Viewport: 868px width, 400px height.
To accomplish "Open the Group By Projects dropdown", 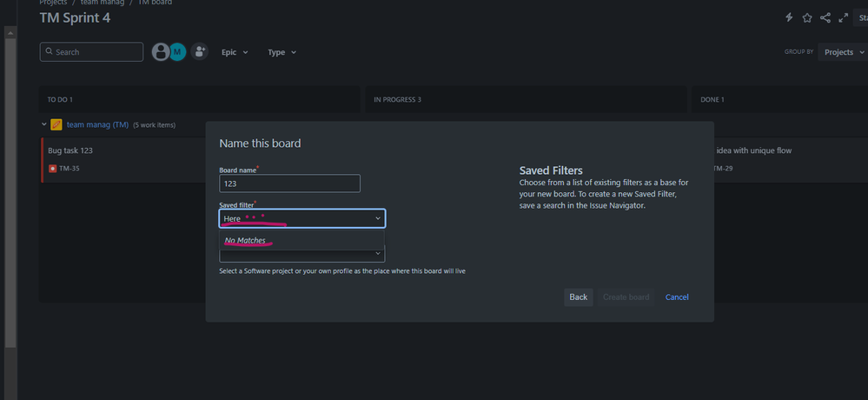I will (844, 52).
